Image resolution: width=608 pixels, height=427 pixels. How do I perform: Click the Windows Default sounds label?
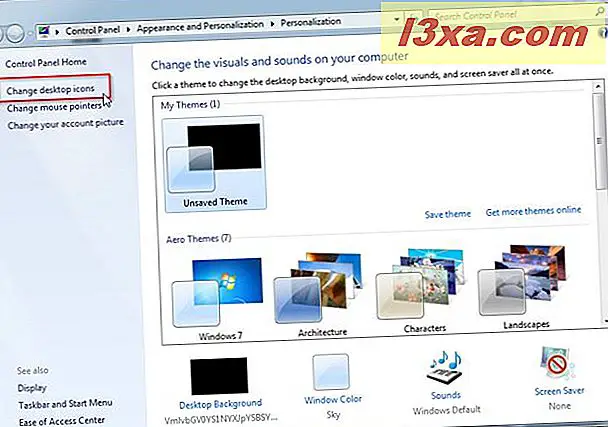pyautogui.click(x=446, y=410)
